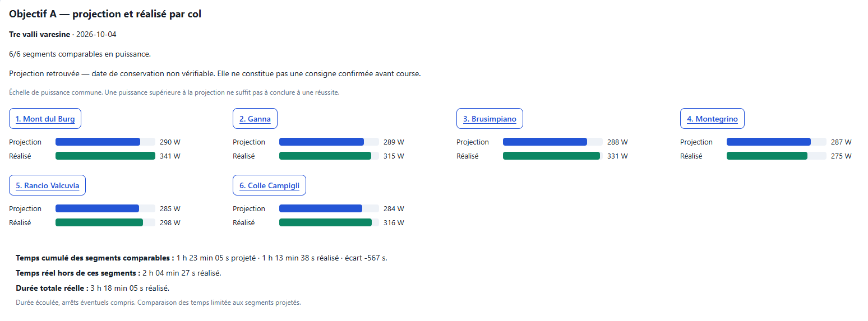Viewport: 868px width, 321px height.
Task: Click Montegrino projection bar at 287 W
Action: (x=769, y=142)
